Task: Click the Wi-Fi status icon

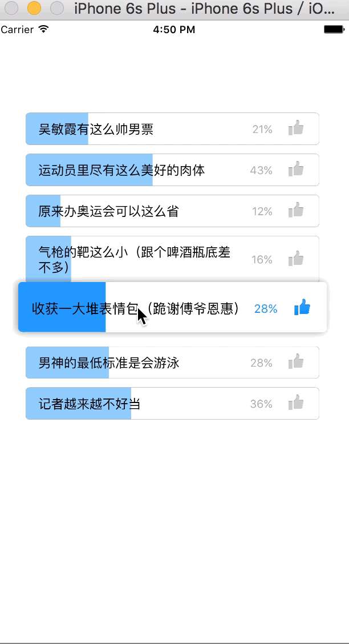Action: 44,29
